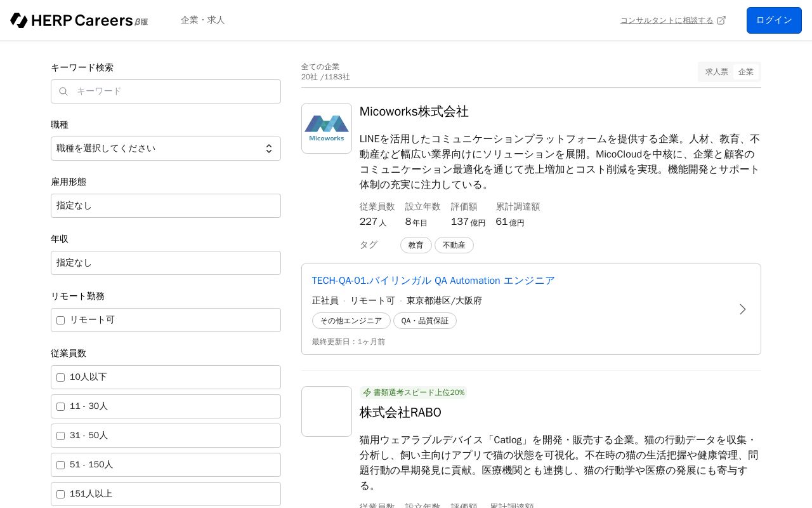Click the 不動産 tag
The image size is (812, 508).
pyautogui.click(x=454, y=245)
